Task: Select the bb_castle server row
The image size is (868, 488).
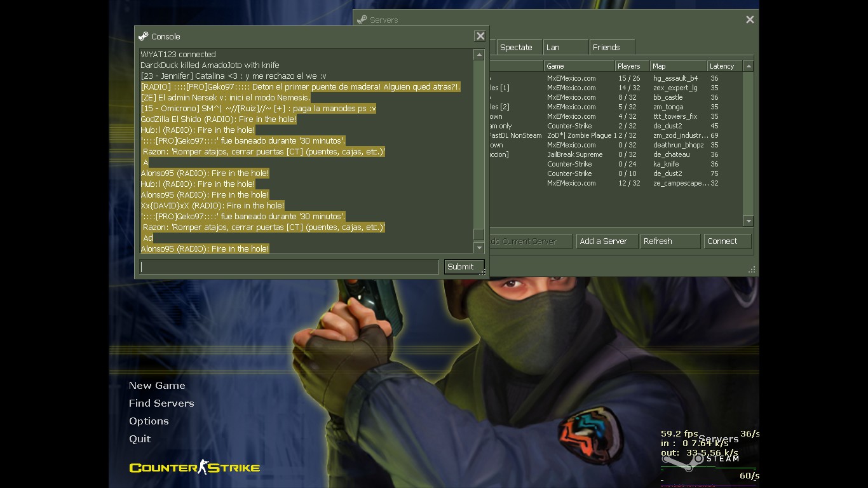Action: (x=615, y=97)
